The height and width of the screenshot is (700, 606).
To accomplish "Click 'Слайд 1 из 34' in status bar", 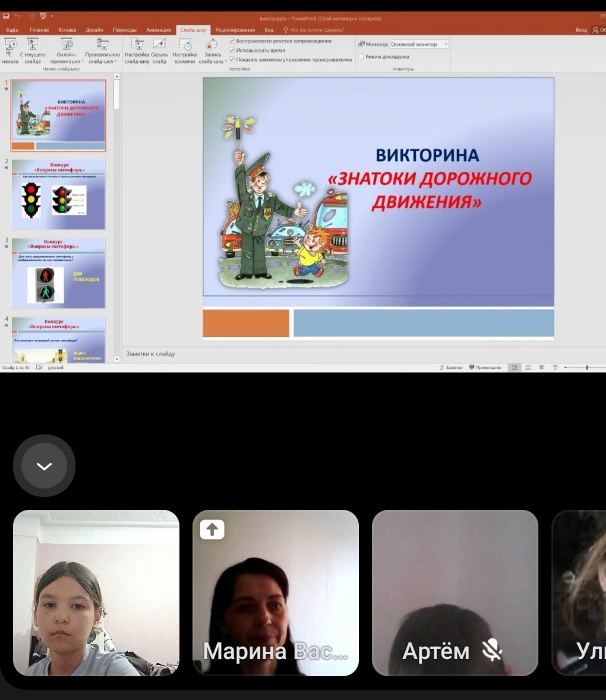I will pos(15,367).
